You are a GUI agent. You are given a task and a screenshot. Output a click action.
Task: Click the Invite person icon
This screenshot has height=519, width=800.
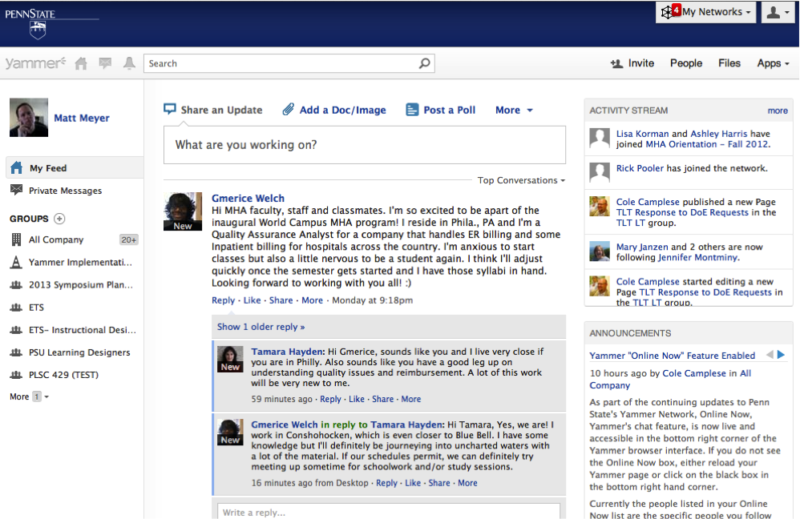(x=616, y=63)
